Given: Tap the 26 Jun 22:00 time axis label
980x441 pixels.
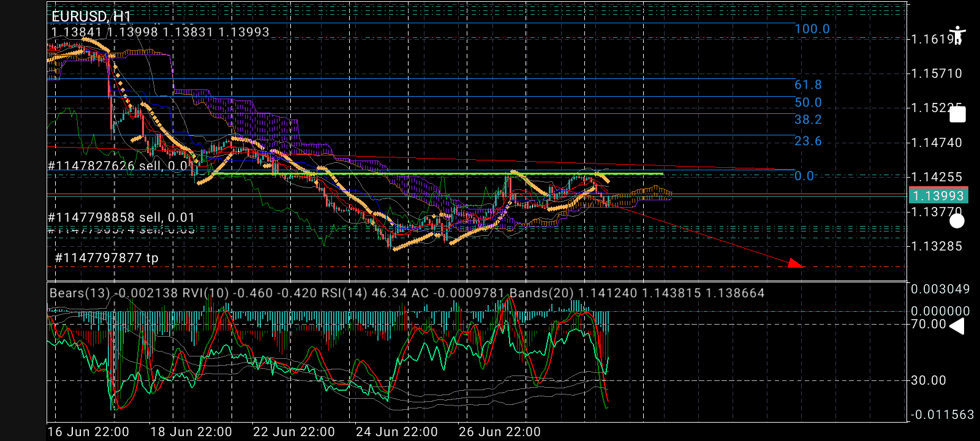Looking at the screenshot, I should click(500, 432).
